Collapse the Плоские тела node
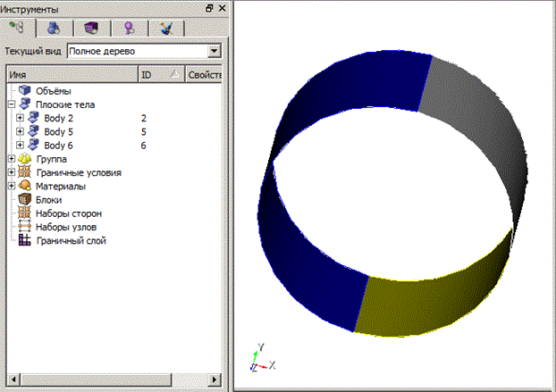This screenshot has width=556, height=392. [x=12, y=104]
